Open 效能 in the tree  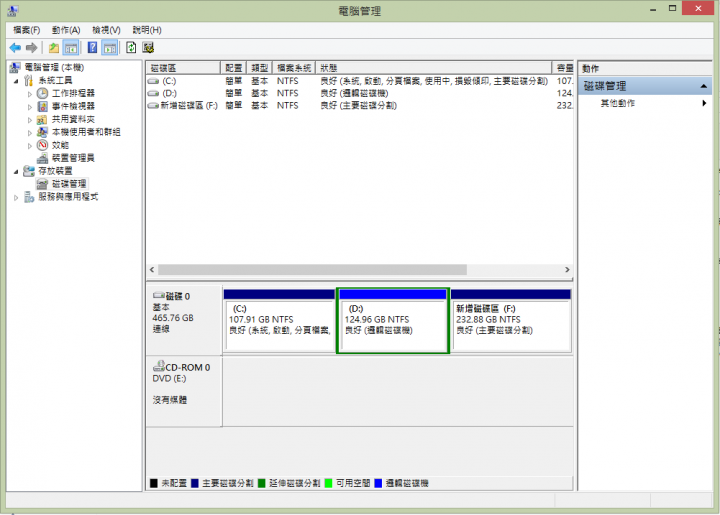tap(60, 145)
